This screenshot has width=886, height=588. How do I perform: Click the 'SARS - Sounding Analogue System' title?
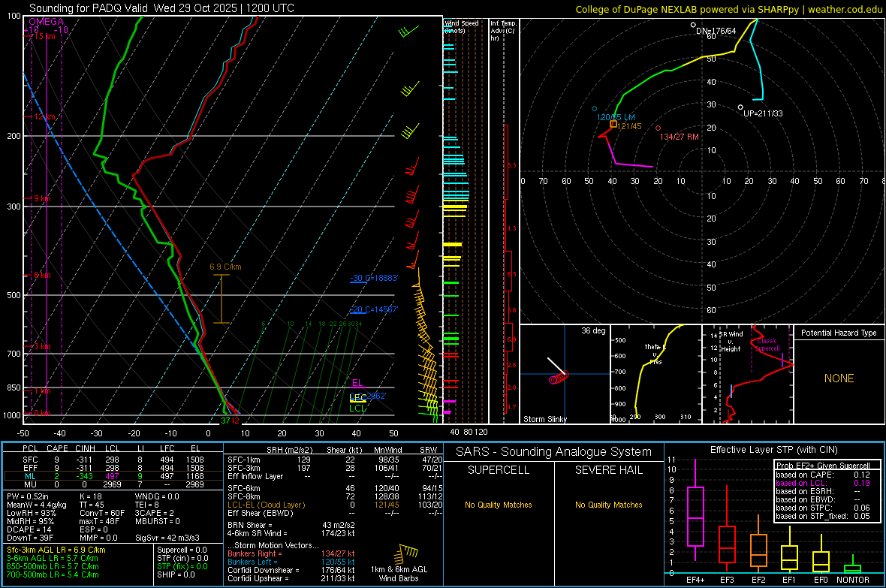[554, 451]
